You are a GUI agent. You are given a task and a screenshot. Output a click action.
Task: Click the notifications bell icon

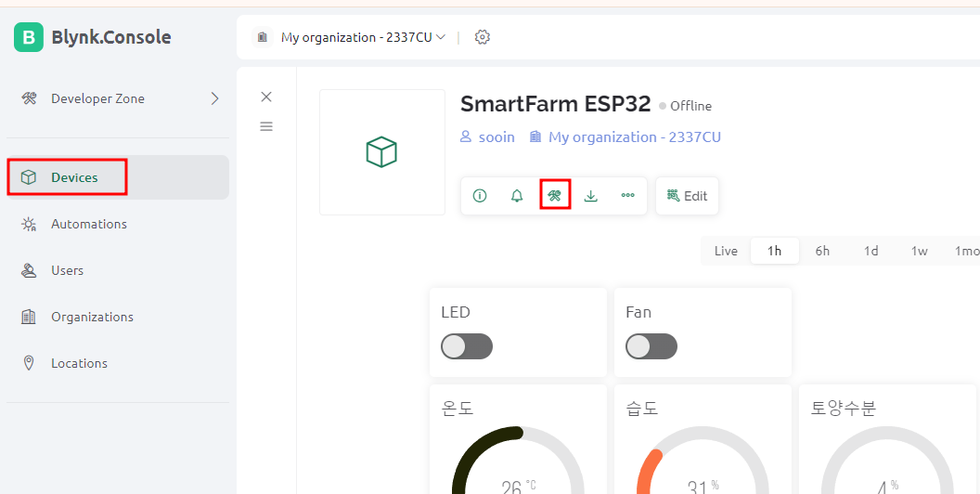[516, 196]
